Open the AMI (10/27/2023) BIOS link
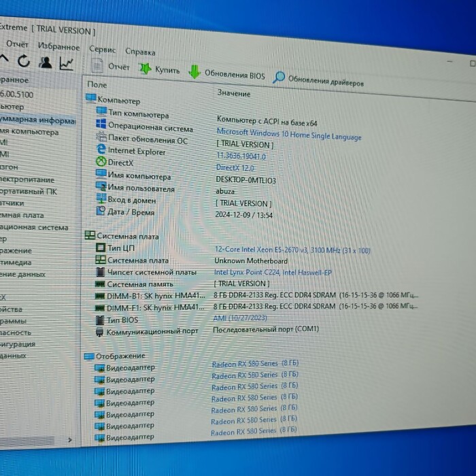Viewport: 476px width, 476px height. [240, 318]
